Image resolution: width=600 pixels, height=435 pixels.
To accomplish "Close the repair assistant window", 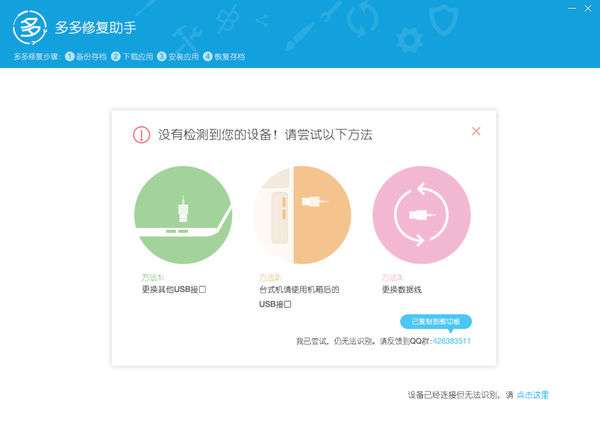I will click(x=588, y=8).
